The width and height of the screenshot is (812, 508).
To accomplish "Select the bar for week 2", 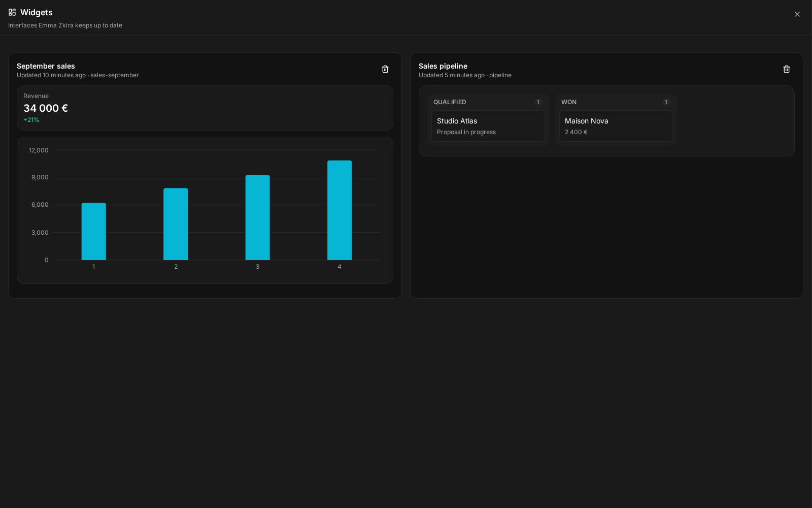I will (176, 224).
